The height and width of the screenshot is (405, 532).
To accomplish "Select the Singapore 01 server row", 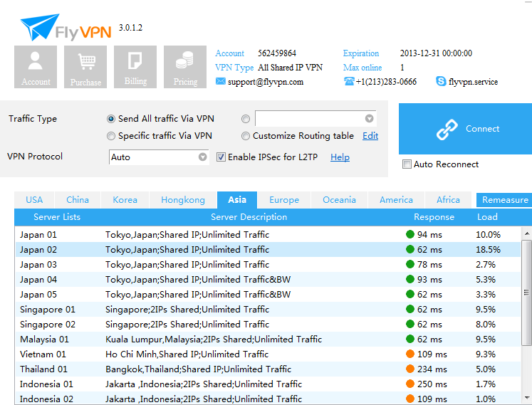I will coord(268,309).
